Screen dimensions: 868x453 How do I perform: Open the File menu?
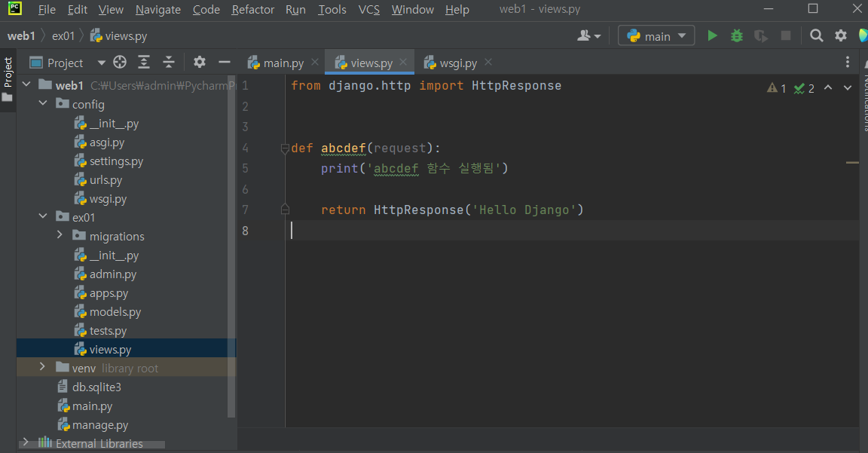[47, 9]
